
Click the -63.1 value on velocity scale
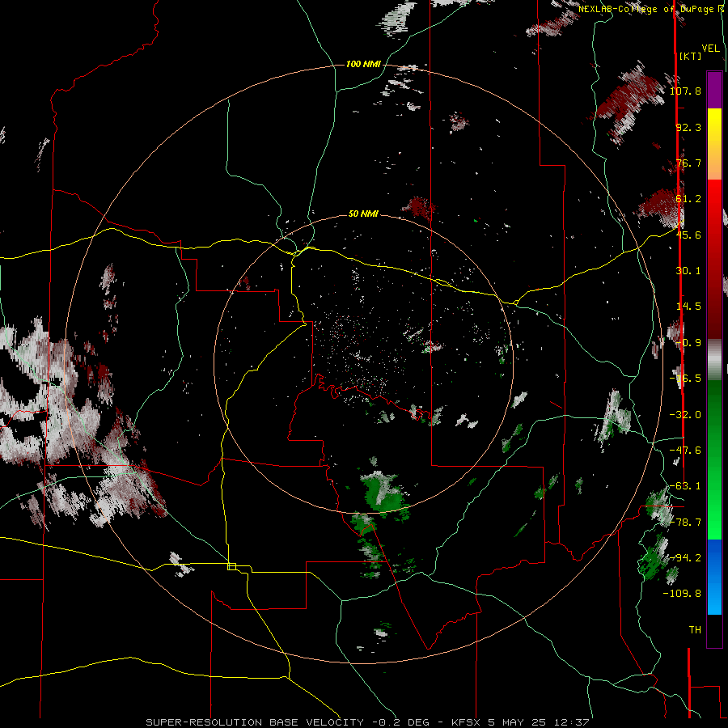[x=685, y=486]
